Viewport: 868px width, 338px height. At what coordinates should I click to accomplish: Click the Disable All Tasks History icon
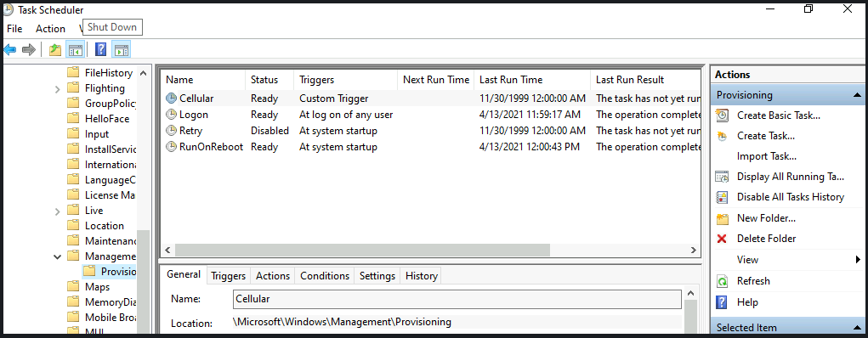[x=722, y=198]
